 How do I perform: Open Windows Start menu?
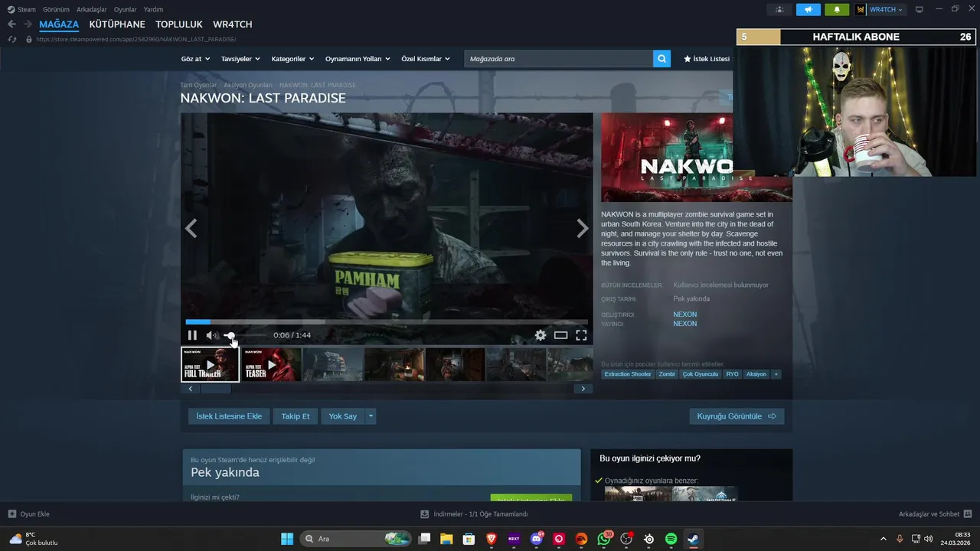[287, 539]
